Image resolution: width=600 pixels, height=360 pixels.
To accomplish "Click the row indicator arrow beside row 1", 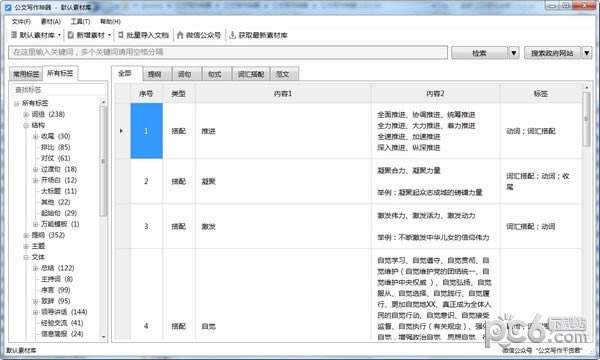I will point(121,131).
